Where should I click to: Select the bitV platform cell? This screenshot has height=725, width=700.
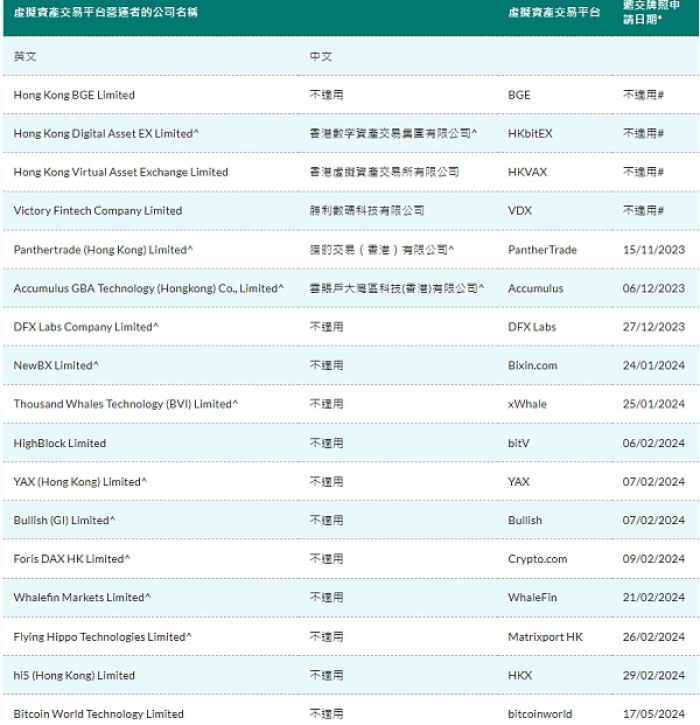(x=519, y=443)
